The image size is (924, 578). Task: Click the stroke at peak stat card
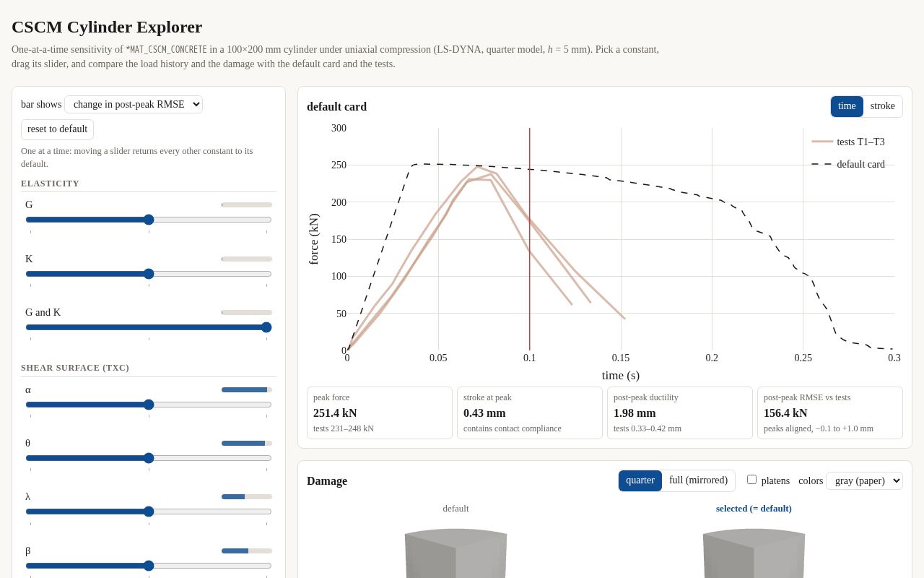(530, 413)
